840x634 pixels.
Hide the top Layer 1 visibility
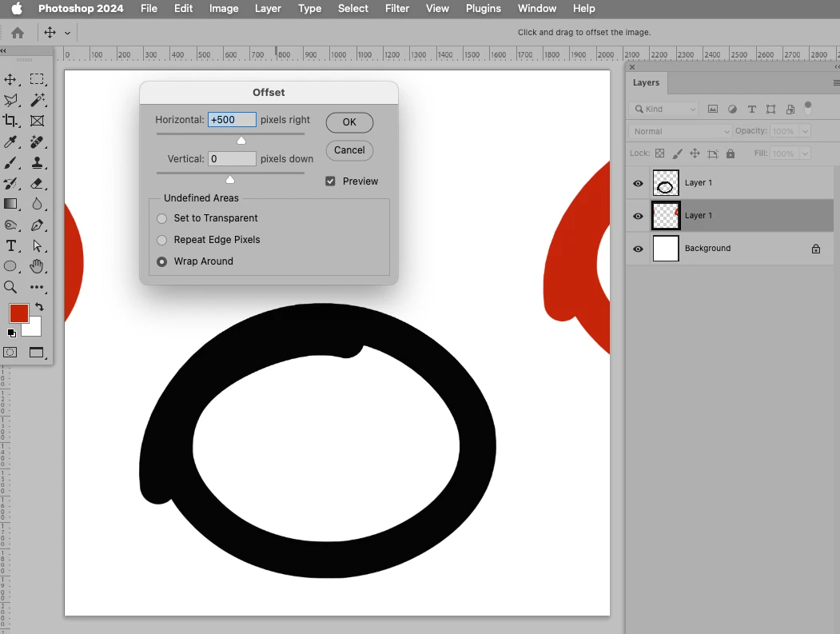coord(638,183)
